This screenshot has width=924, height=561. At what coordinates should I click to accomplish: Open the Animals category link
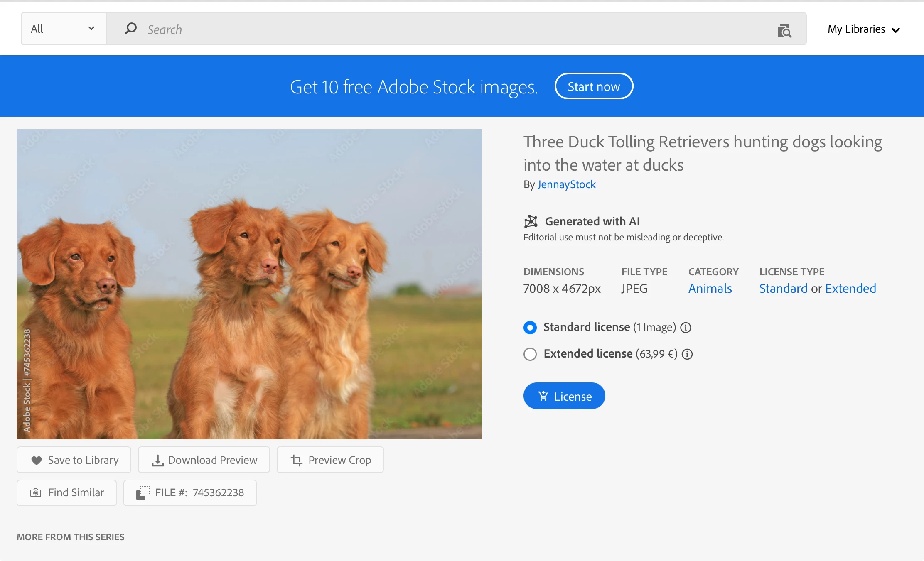pos(710,288)
